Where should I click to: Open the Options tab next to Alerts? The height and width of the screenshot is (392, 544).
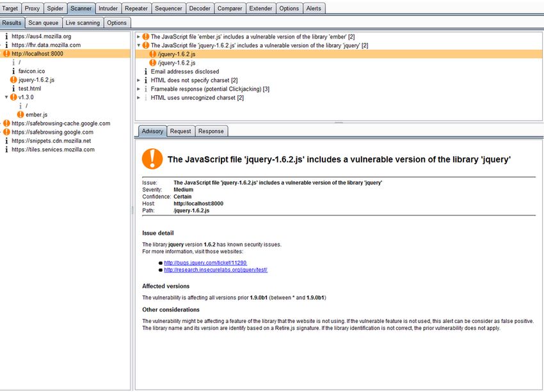click(289, 8)
